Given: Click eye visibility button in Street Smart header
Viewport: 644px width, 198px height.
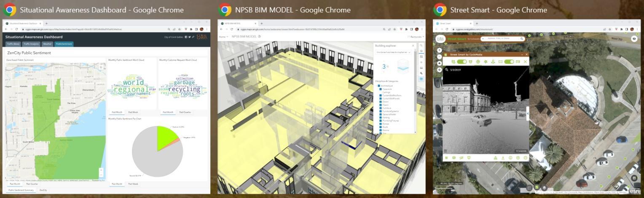Looking at the screenshot, I should coord(634,38).
